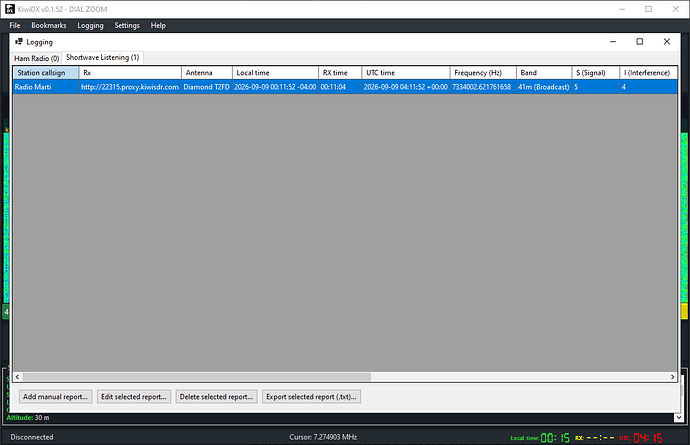690x445 pixels.
Task: Click Delete selected report button
Action: (x=216, y=397)
